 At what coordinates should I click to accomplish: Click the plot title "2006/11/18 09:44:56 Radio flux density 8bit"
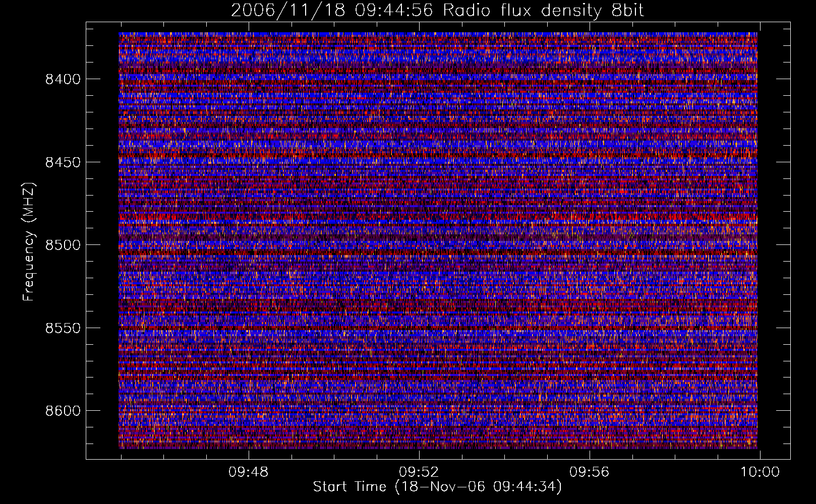tap(438, 10)
